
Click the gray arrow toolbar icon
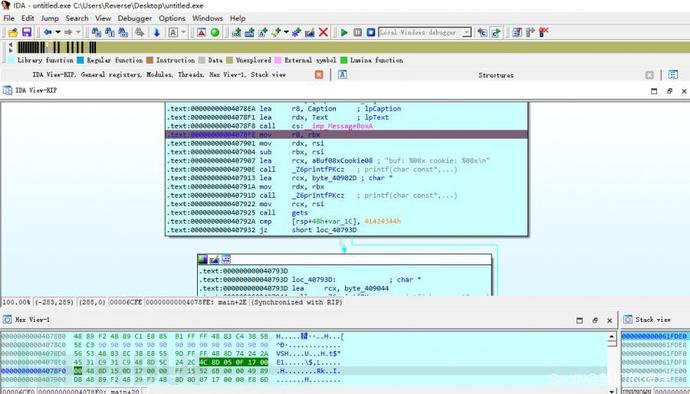530,32
